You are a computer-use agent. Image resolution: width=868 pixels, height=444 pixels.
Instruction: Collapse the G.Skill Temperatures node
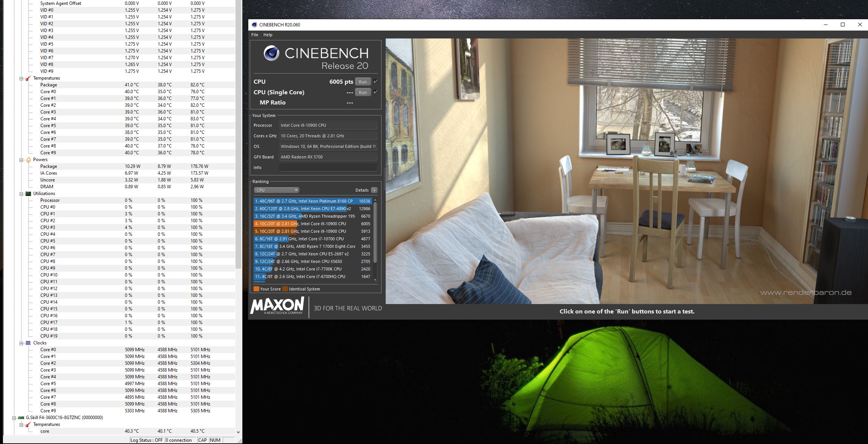(22, 425)
